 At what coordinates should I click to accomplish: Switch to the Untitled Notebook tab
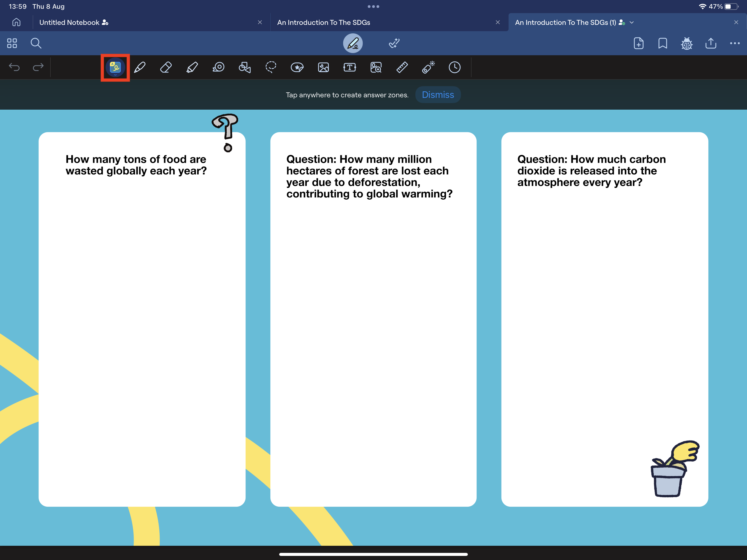[69, 23]
